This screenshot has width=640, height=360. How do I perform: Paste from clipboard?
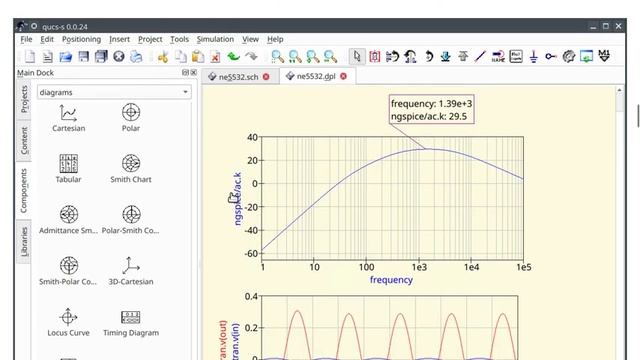point(198,56)
